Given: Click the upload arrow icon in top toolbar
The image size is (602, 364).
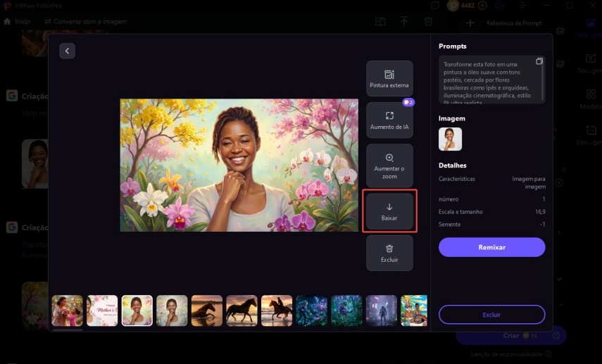Looking at the screenshot, I should (404, 22).
